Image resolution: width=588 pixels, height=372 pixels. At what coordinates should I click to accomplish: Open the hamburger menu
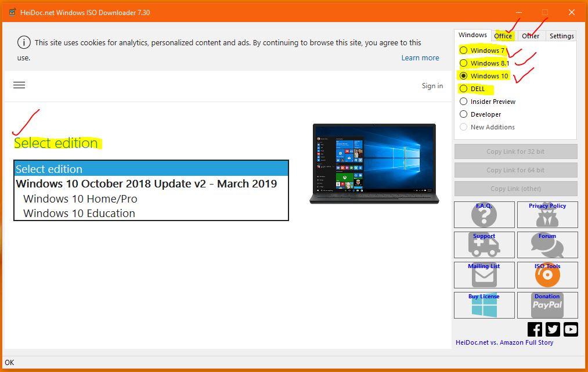19,85
